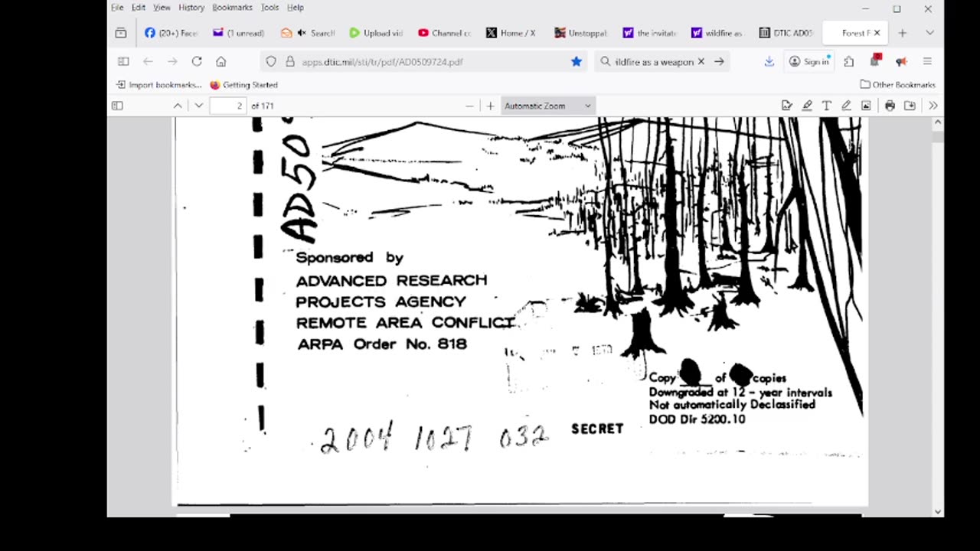980x551 pixels.
Task: Open the Tools menu
Action: coord(269,8)
